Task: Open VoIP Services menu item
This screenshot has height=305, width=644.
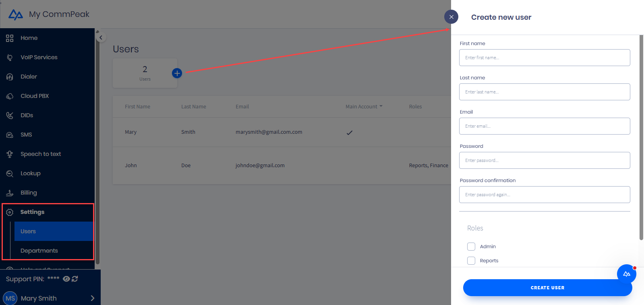Action: [x=39, y=57]
